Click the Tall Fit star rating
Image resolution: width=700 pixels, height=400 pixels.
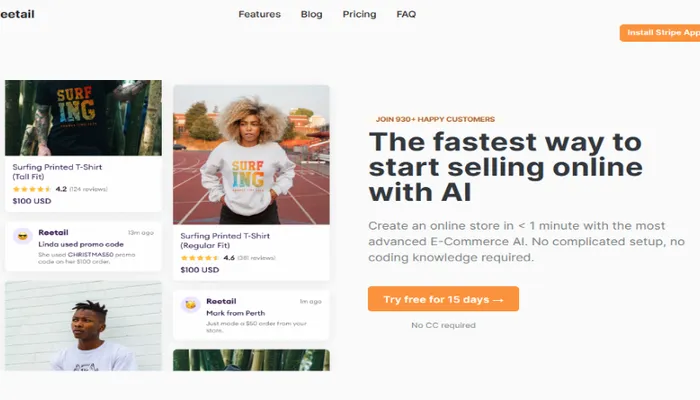tap(31, 189)
